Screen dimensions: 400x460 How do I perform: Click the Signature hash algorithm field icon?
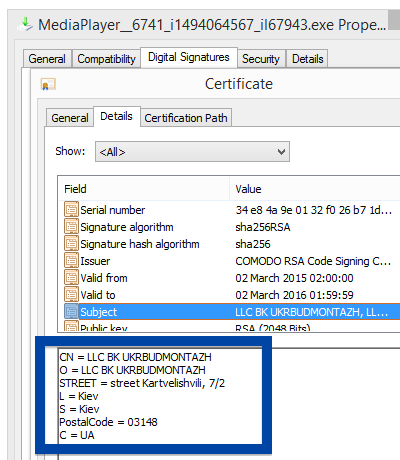pos(71,244)
